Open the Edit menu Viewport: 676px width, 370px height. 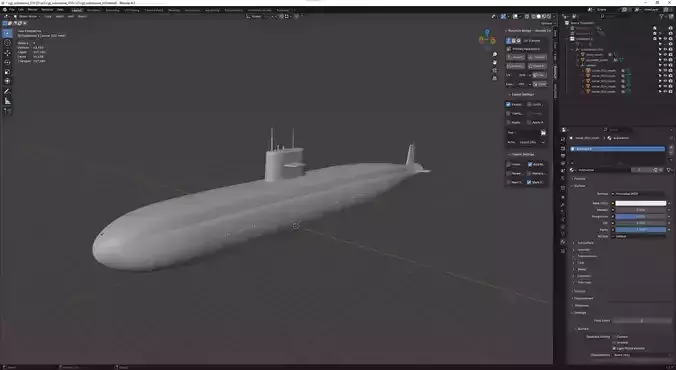(21, 9)
